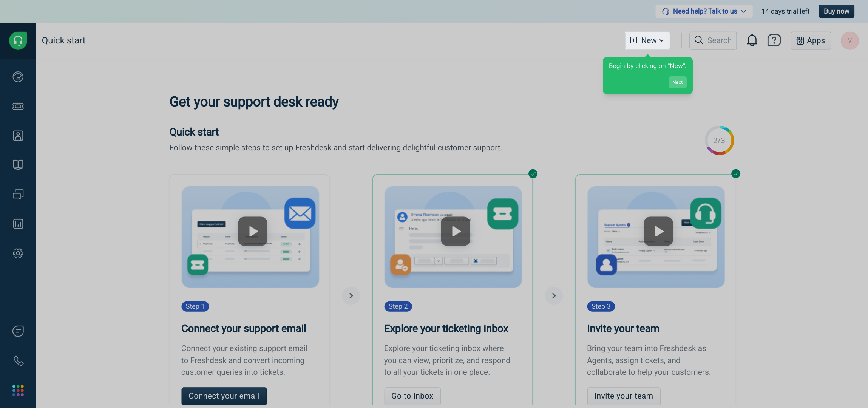This screenshot has width=868, height=408.
Task: Click the arrow chevron between Step 1 and Step 2
Action: point(351,296)
